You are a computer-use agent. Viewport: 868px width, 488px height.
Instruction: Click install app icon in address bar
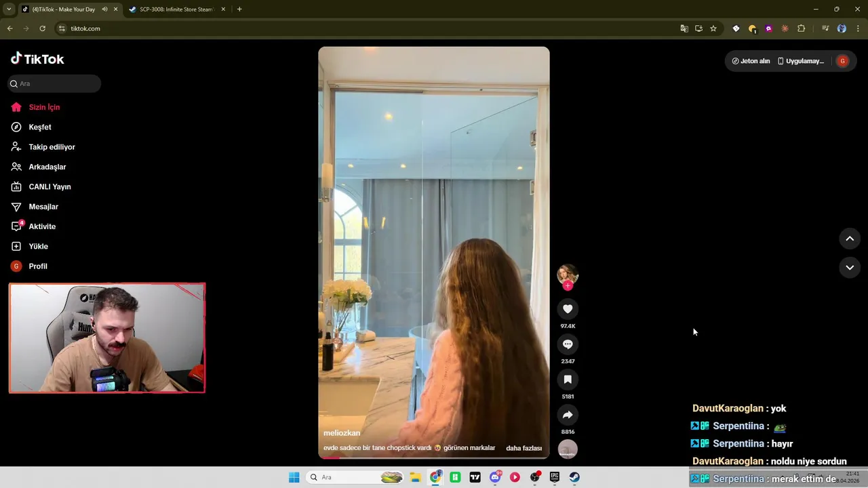698,28
